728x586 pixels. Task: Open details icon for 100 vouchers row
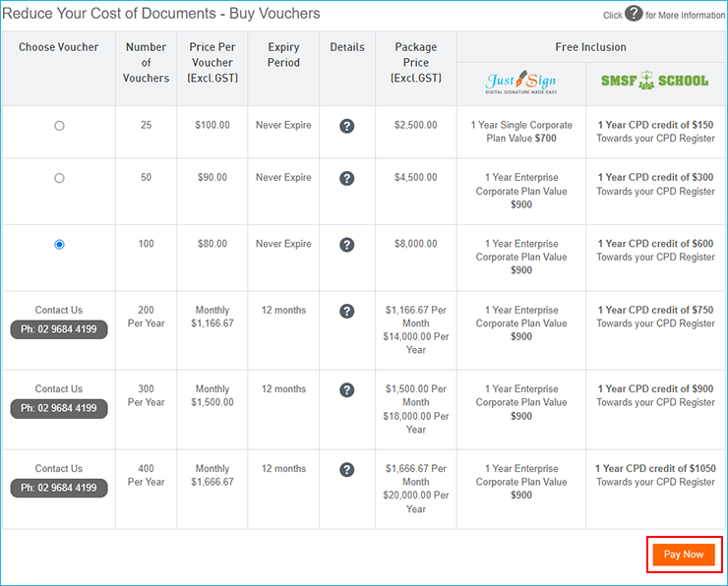346,245
